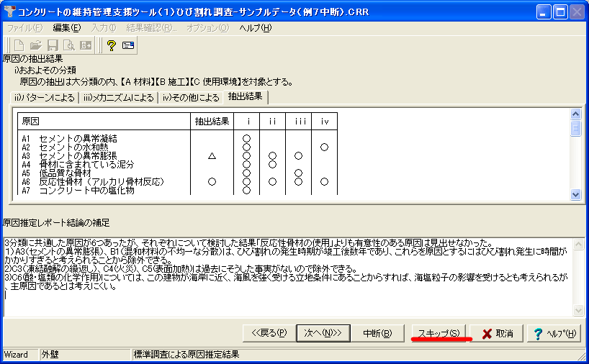Click the 中断(B) button
This screenshot has width=589, height=364.
tap(377, 333)
